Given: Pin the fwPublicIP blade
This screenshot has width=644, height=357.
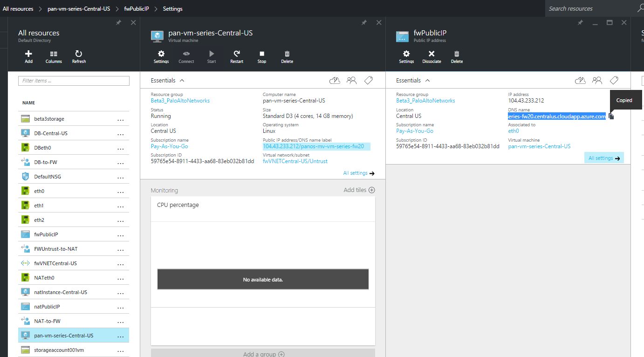Looking at the screenshot, I should click(580, 22).
